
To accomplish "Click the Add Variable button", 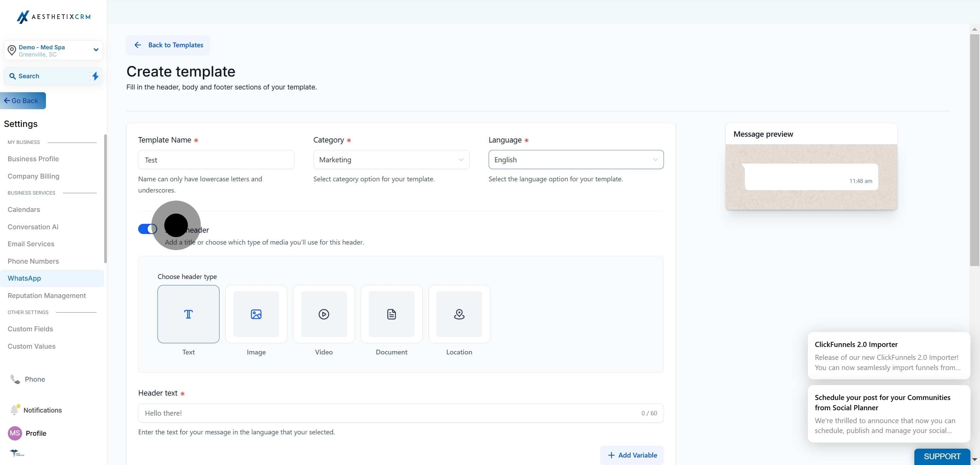I will pos(632,455).
